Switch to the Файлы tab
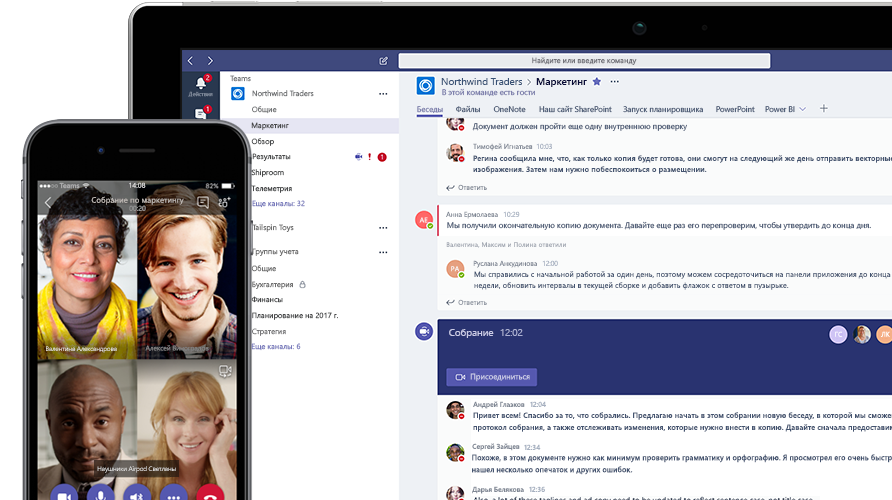The image size is (892, 500). click(468, 109)
